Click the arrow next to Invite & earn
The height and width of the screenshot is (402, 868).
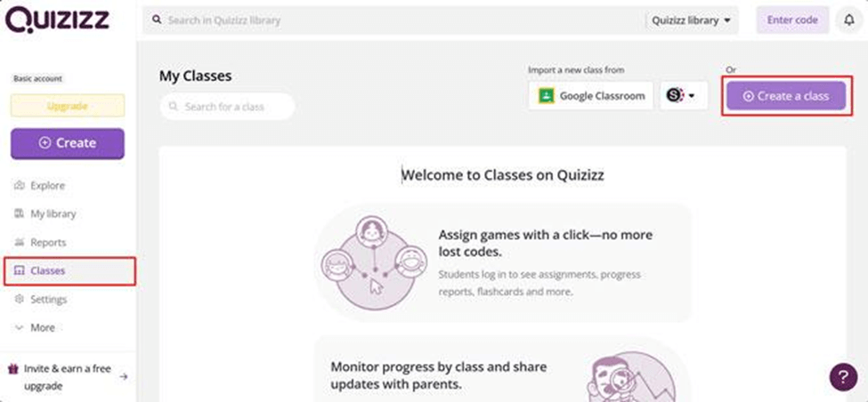pos(124,376)
